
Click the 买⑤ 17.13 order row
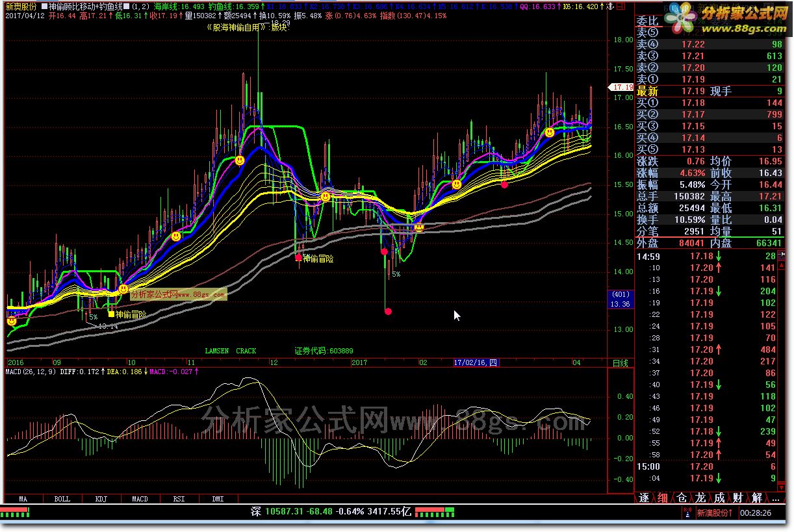click(x=710, y=149)
